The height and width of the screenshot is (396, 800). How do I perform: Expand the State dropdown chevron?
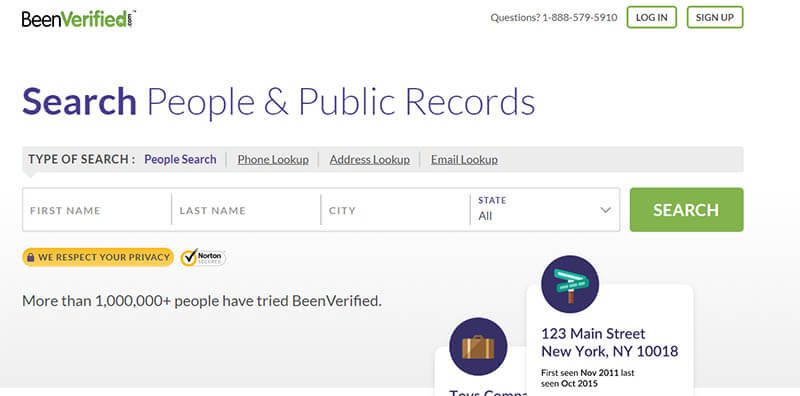pos(606,210)
